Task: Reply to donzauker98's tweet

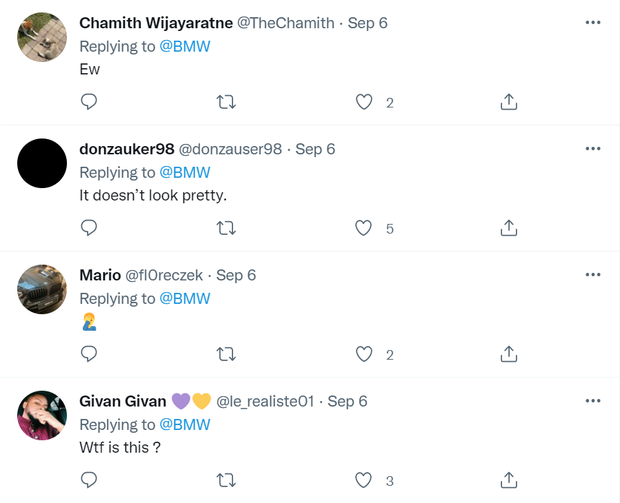Action: pos(88,228)
